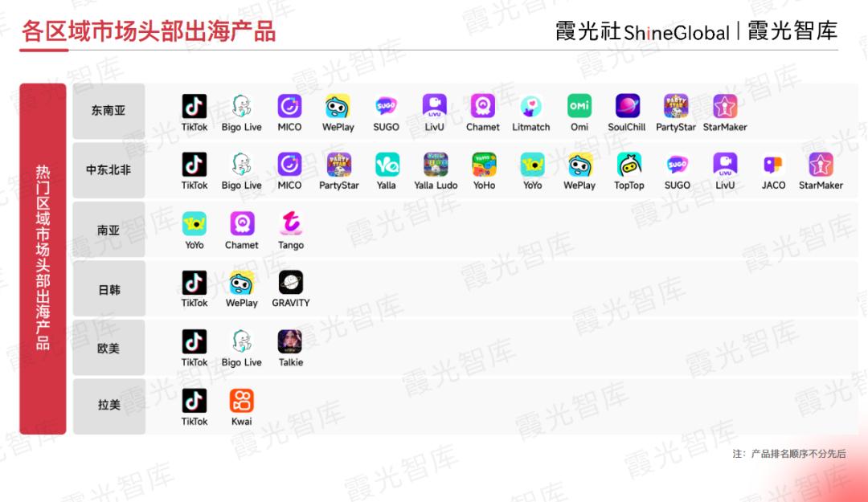Click the TopTop app icon
Screen dimensions: 868x502
[x=628, y=165]
